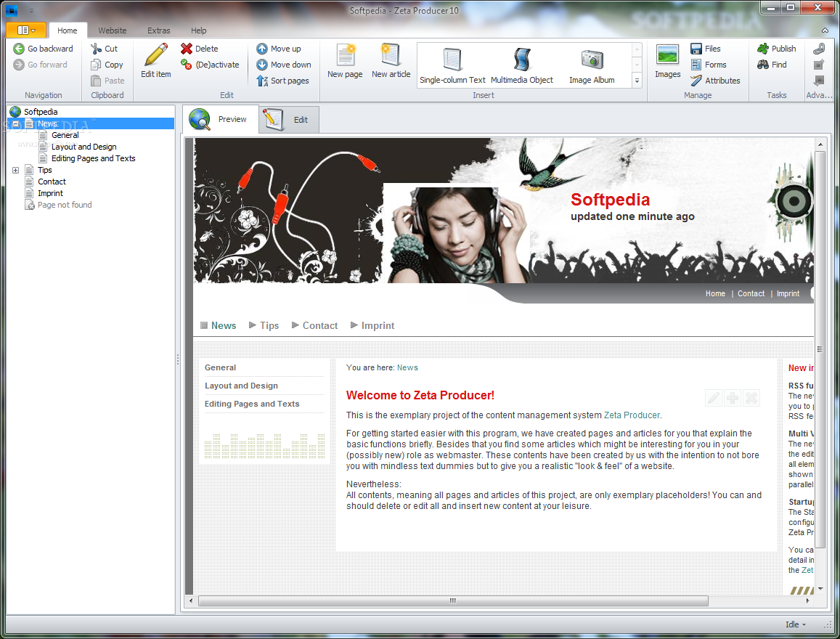
Task: Switch to the Home ribbon tab
Action: (x=68, y=30)
